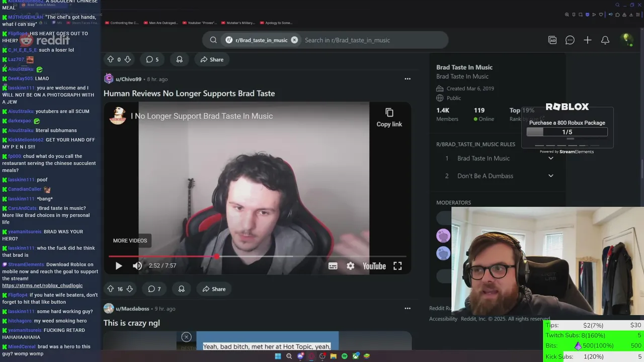Open bookmark 'Confronting the C...'

[x=122, y=23]
